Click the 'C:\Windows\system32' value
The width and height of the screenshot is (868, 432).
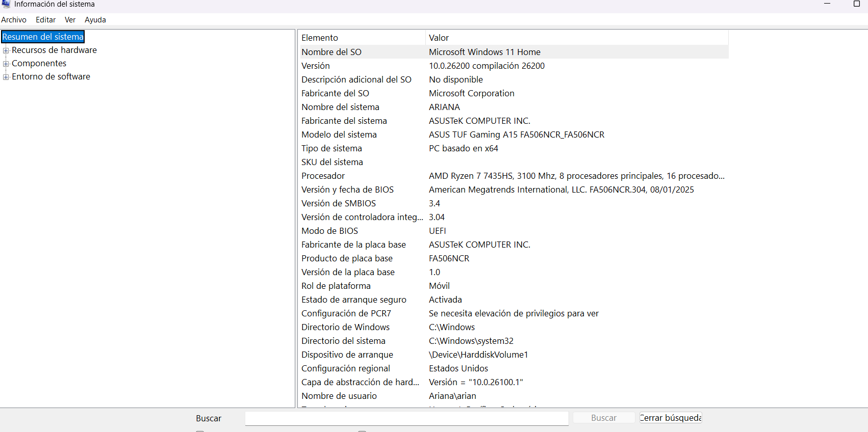point(471,341)
